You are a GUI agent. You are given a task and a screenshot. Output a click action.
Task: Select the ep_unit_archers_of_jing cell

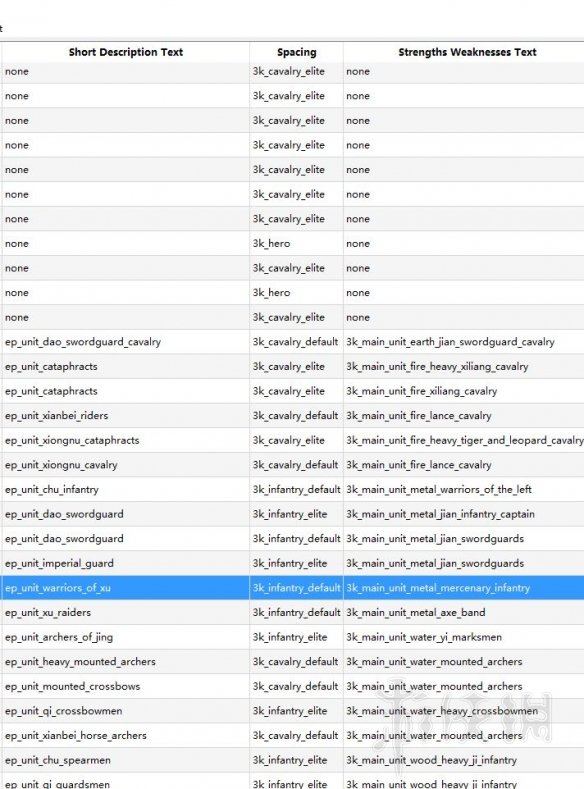click(x=125, y=637)
